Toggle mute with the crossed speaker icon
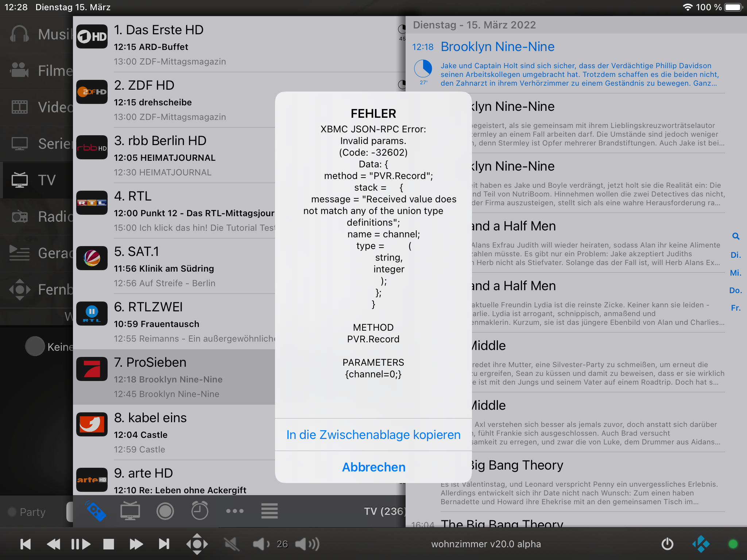This screenshot has height=560, width=747. coord(232,544)
